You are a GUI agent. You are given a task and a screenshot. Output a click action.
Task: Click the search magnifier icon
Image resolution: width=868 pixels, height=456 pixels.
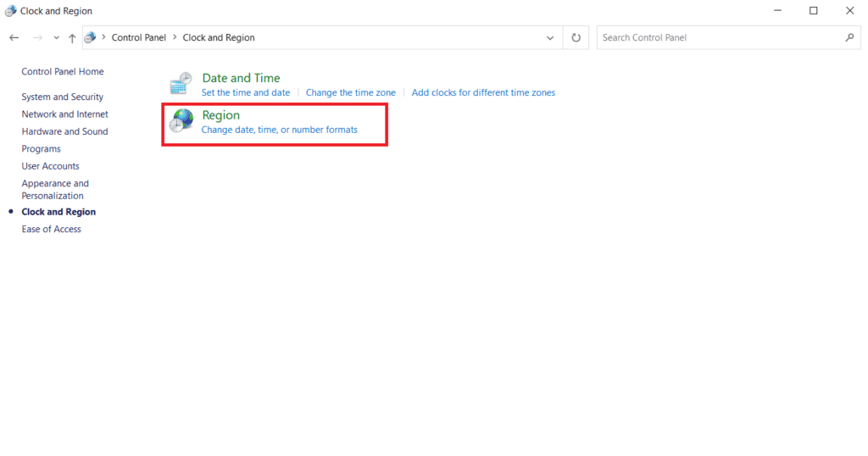(x=849, y=37)
